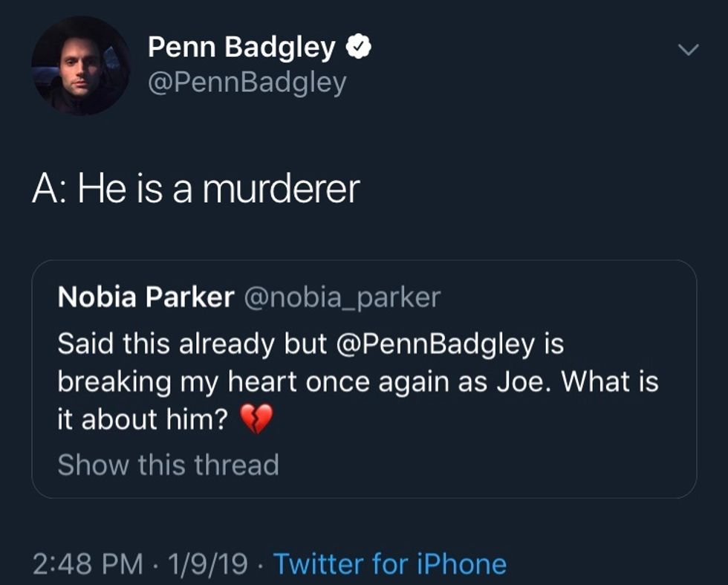Open the tweet options chevron menu
The height and width of the screenshot is (585, 728).
click(689, 51)
